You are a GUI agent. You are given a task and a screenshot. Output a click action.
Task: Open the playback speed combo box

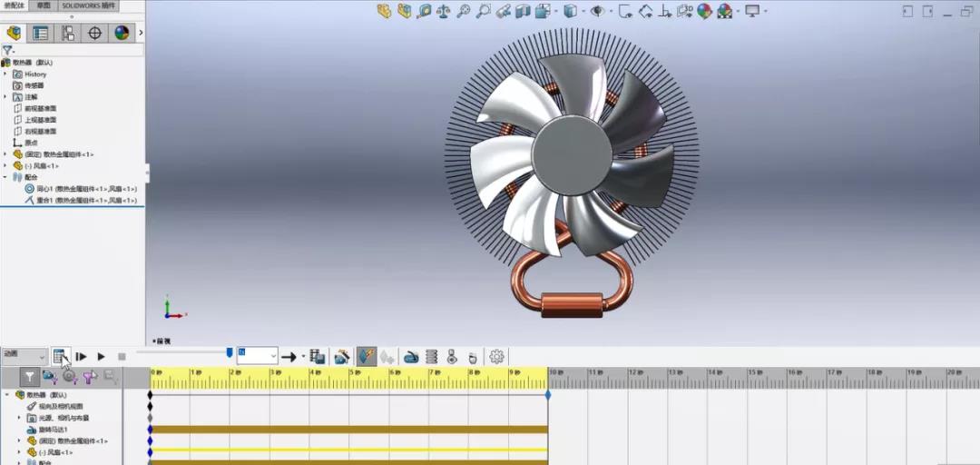[x=257, y=356]
